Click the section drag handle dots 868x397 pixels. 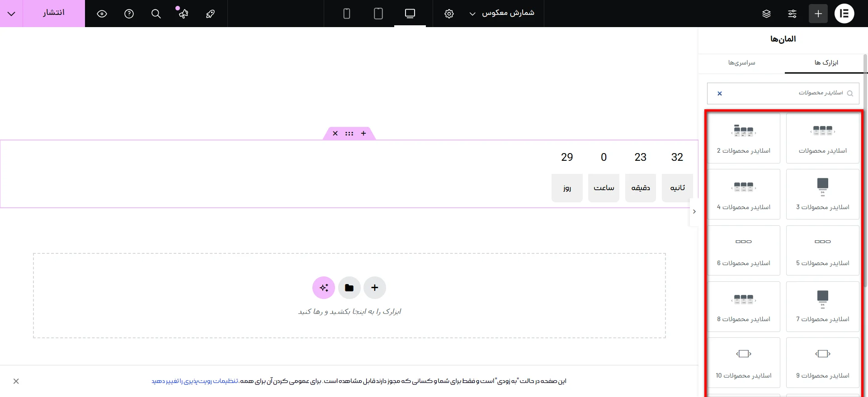349,133
